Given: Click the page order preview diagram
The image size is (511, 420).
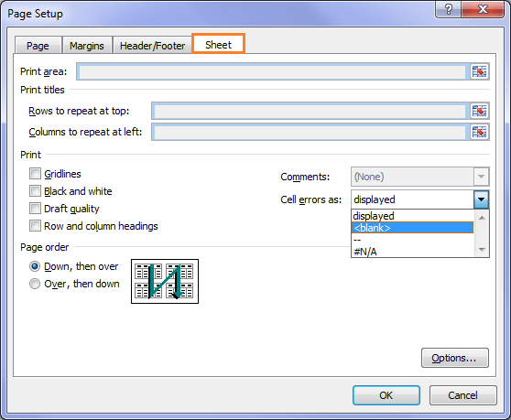Looking at the screenshot, I should click(x=165, y=281).
